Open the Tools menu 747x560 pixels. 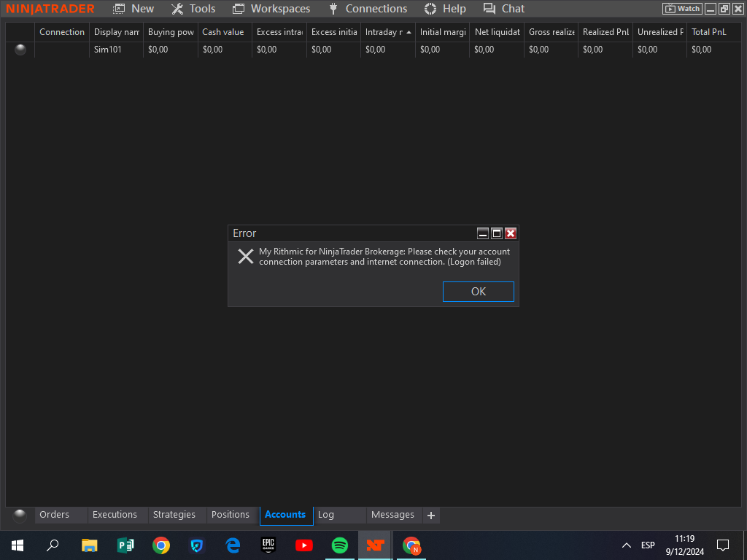pos(193,9)
